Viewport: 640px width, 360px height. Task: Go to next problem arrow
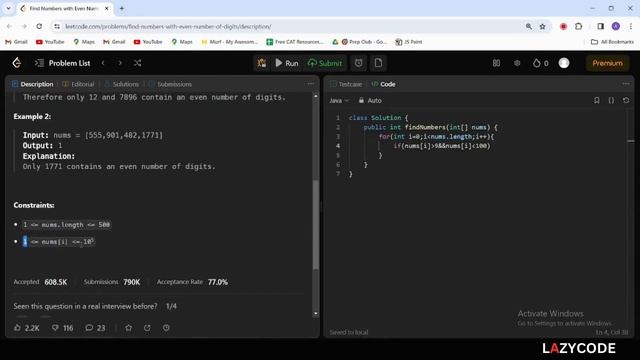pos(120,63)
